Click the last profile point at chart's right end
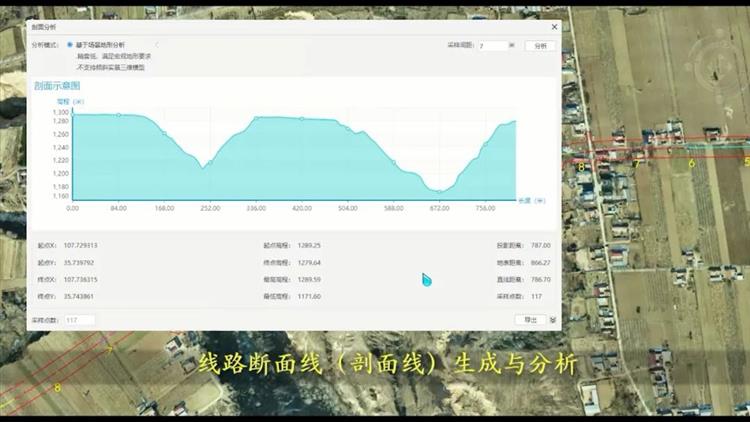 click(515, 121)
